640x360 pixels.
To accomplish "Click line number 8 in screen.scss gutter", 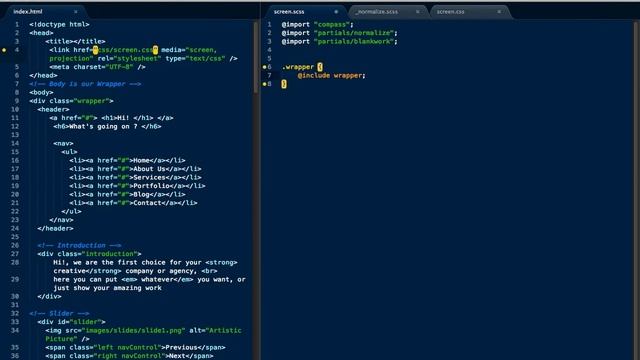I will (x=269, y=84).
